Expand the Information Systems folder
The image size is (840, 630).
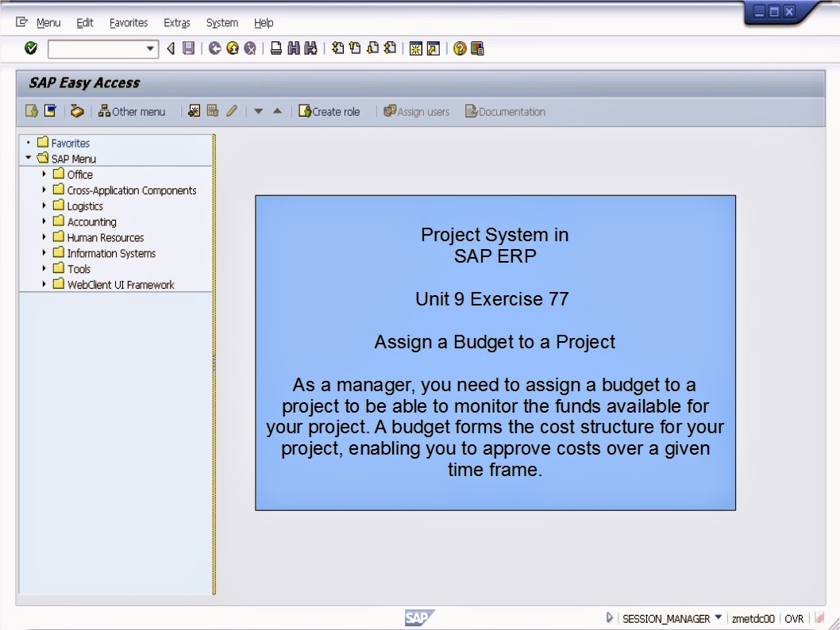(44, 252)
